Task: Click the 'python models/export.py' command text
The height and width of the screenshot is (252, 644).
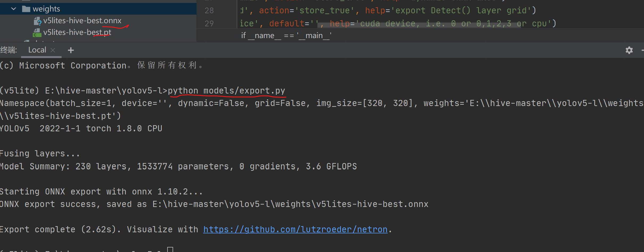Action: (226, 91)
